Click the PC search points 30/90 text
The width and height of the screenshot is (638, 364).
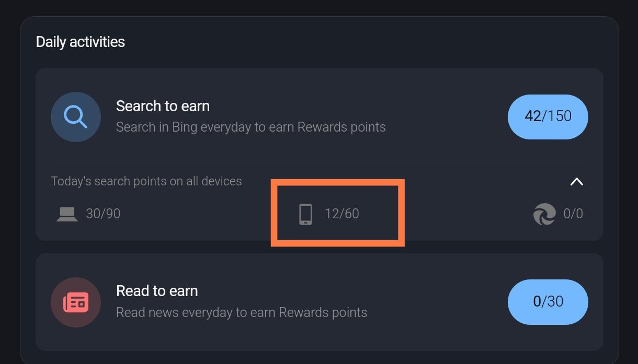coord(103,213)
